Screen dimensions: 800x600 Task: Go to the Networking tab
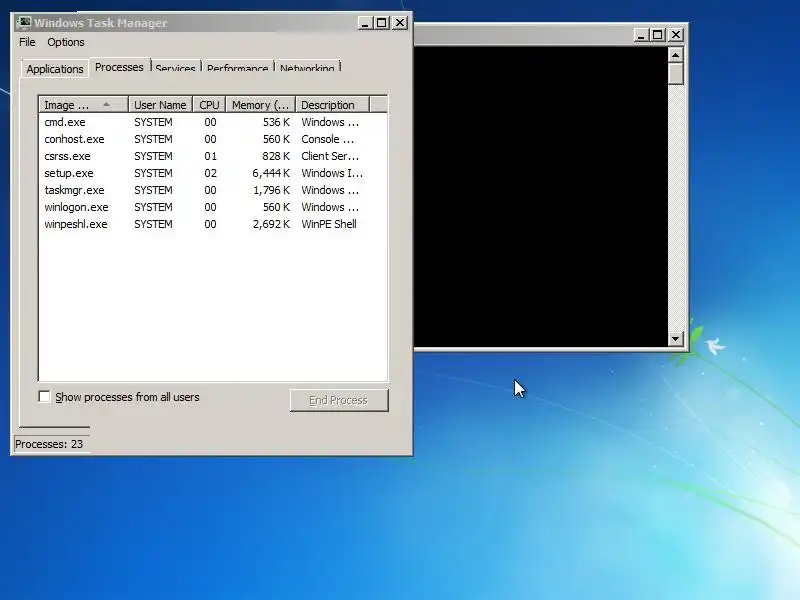307,67
